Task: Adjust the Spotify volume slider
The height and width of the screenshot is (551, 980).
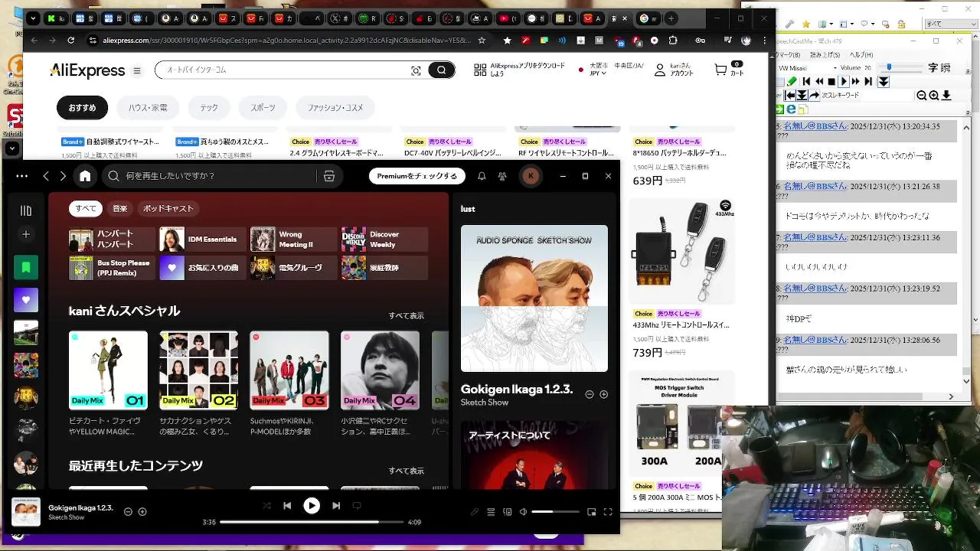Action: [556, 512]
